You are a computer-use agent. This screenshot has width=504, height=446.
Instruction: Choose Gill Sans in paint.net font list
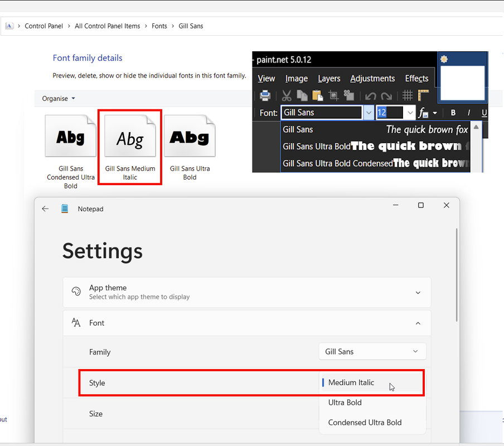coord(375,129)
